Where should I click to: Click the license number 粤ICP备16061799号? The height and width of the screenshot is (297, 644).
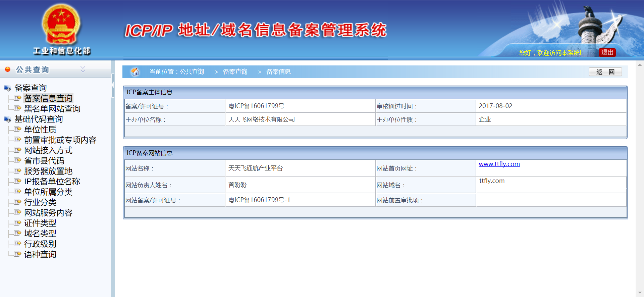tap(256, 106)
